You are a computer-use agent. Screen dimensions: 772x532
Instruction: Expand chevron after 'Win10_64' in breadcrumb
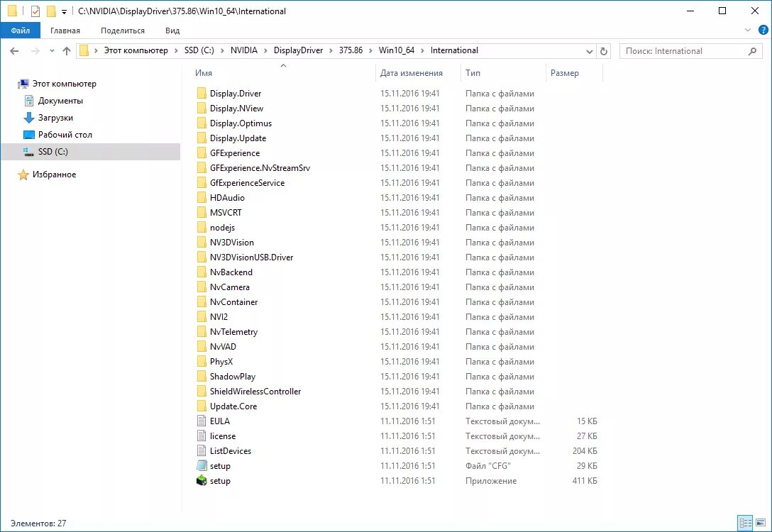click(422, 50)
